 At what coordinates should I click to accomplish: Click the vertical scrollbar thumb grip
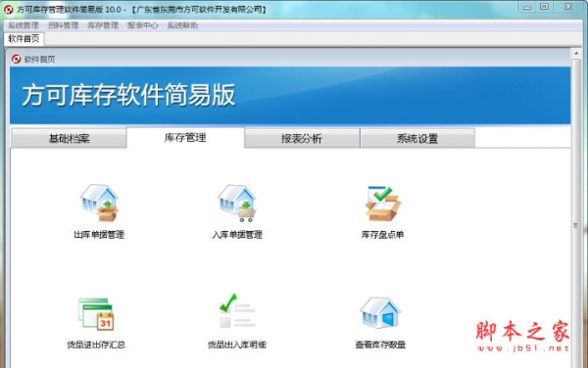(576, 225)
